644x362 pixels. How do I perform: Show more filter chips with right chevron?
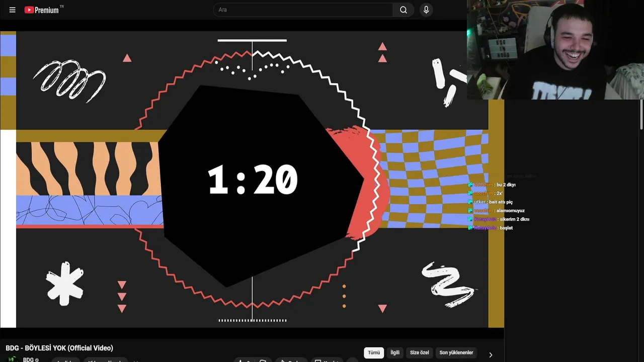[491, 355]
